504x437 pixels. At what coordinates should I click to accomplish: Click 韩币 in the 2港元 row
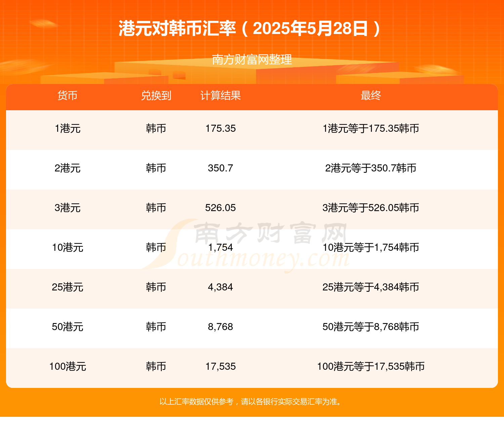pos(156,168)
